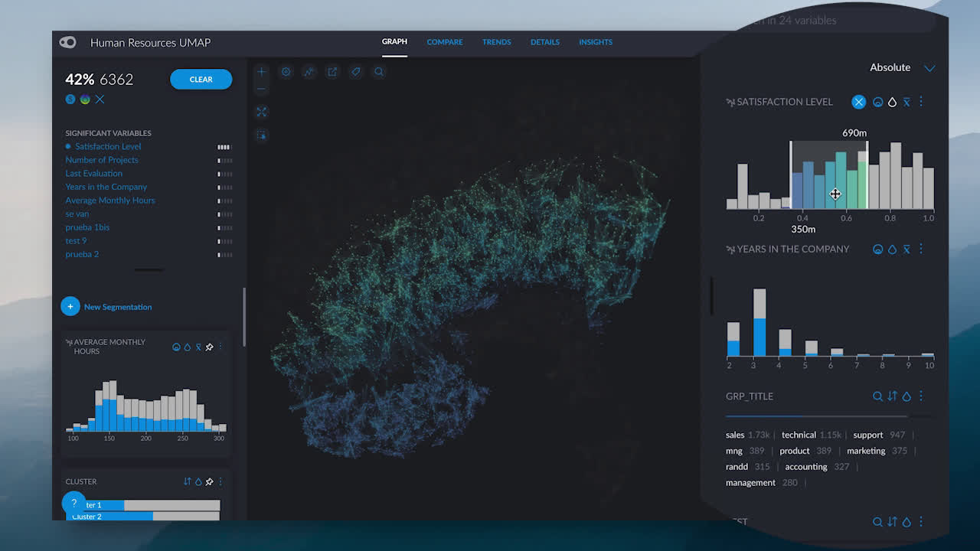Open the three-dot menu for Satisfaction Level
980x551 pixels.
tap(921, 102)
